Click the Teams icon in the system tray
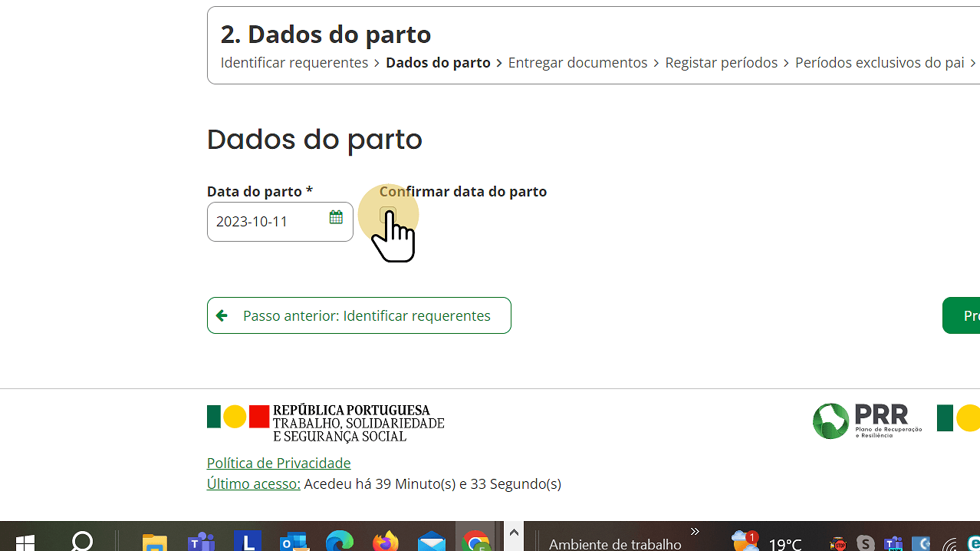The height and width of the screenshot is (551, 980). pos(893,543)
